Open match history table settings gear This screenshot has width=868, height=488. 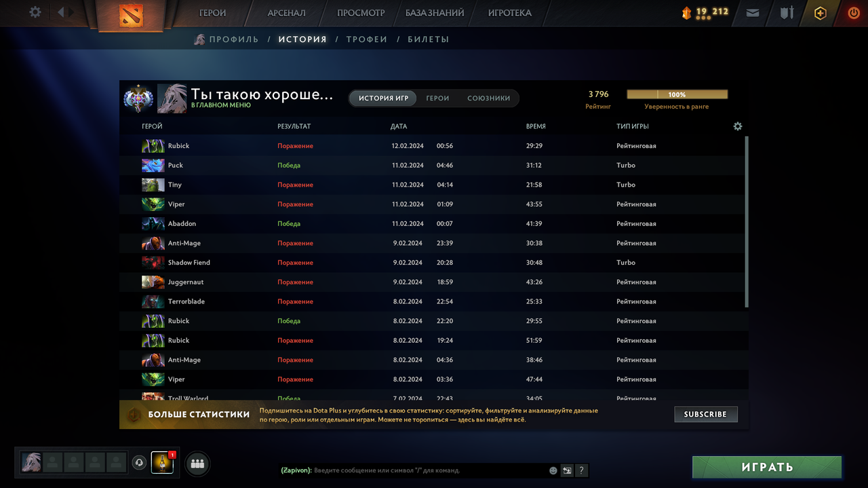coord(738,126)
